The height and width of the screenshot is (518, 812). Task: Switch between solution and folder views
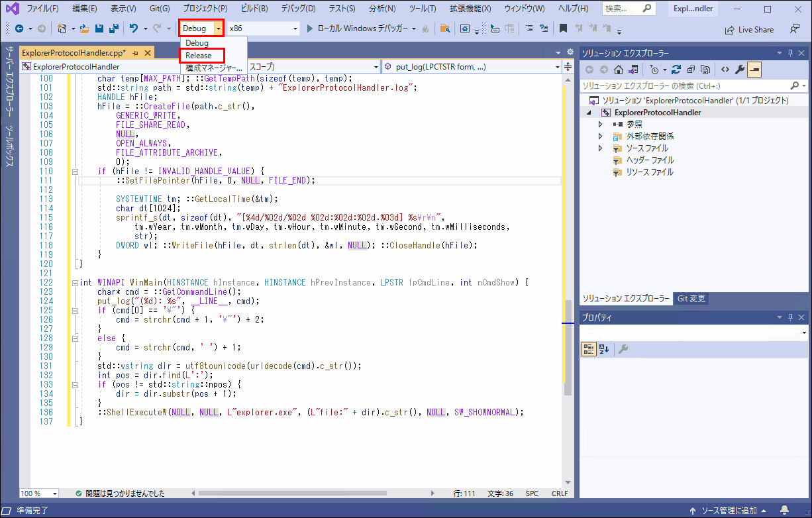[633, 70]
